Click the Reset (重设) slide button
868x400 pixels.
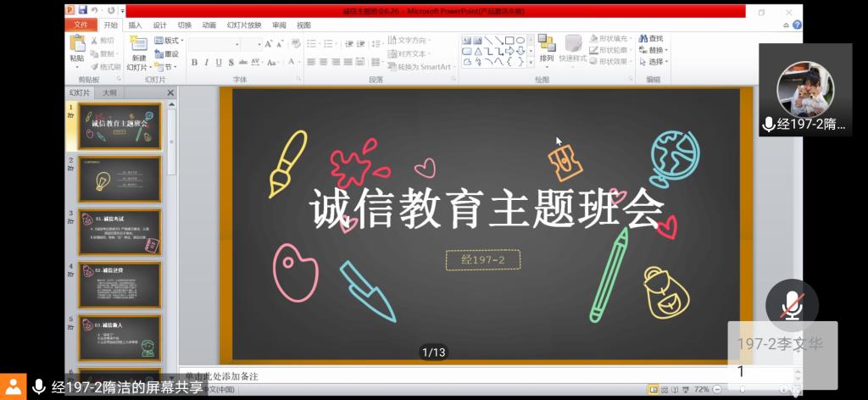click(x=168, y=53)
